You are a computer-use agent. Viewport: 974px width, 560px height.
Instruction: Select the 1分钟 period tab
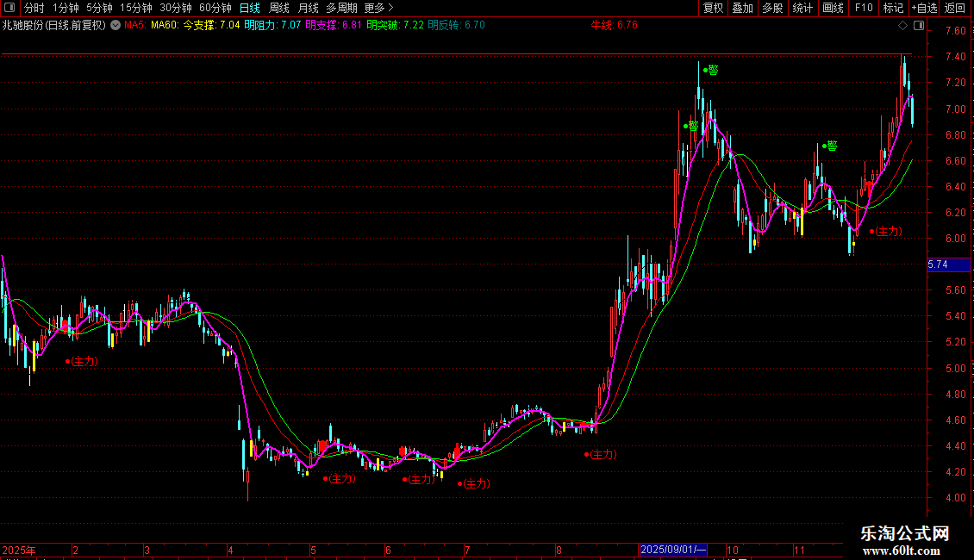click(x=66, y=8)
